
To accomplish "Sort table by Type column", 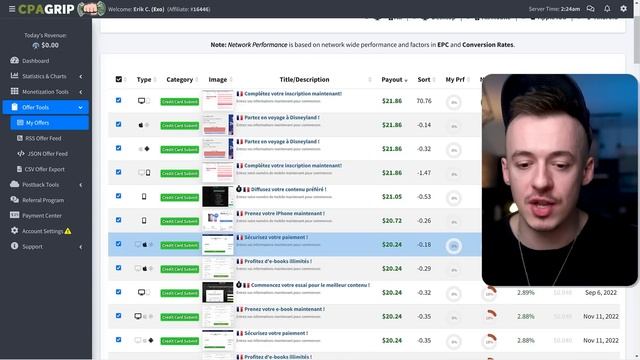I will [146, 80].
